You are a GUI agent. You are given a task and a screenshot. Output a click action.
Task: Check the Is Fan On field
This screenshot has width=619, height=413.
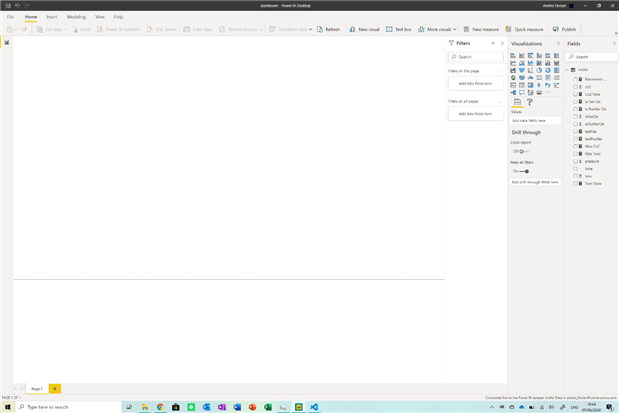(x=575, y=101)
